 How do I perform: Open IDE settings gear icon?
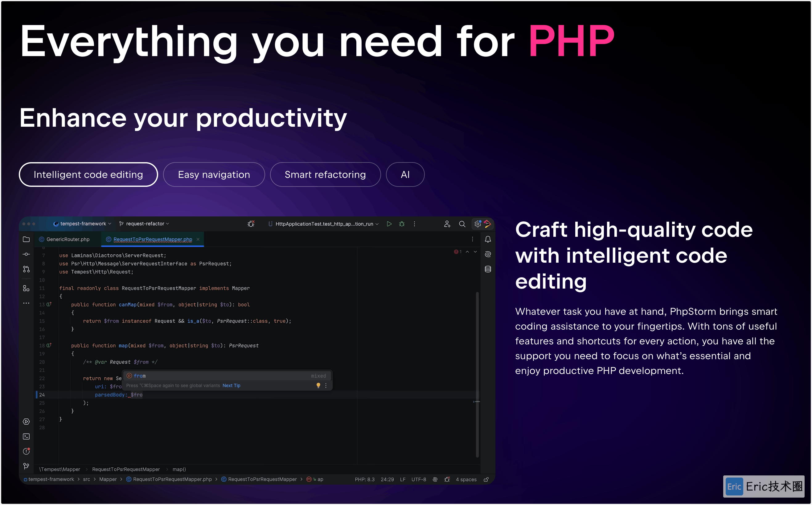click(x=478, y=224)
